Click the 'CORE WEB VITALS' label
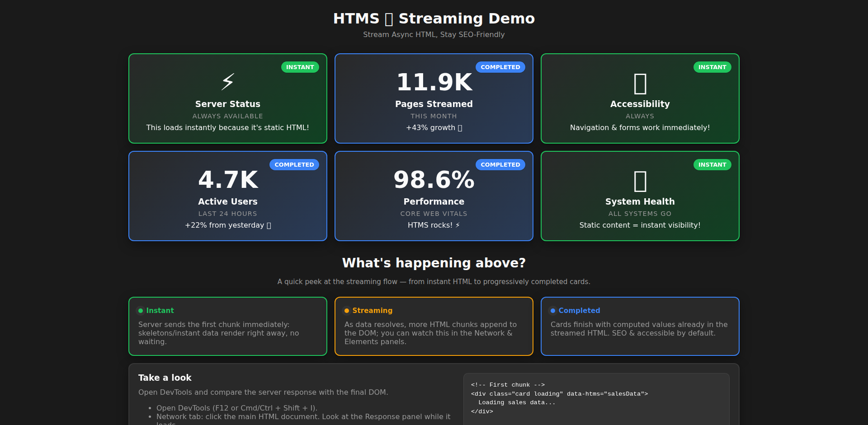The width and height of the screenshot is (868, 425). [x=434, y=214]
